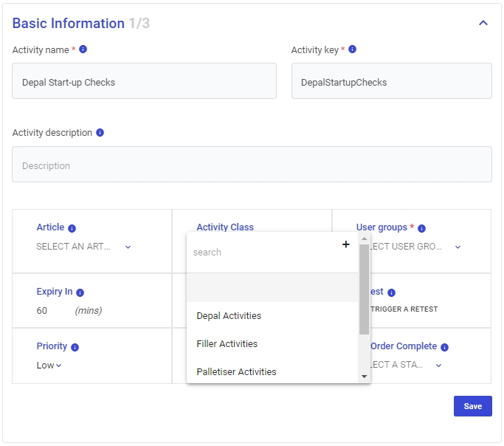Collapse the Basic Information section

click(483, 23)
